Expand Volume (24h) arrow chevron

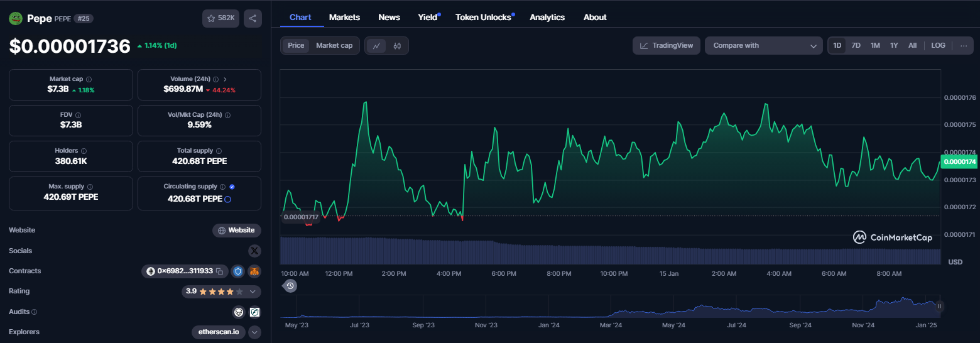pos(226,80)
